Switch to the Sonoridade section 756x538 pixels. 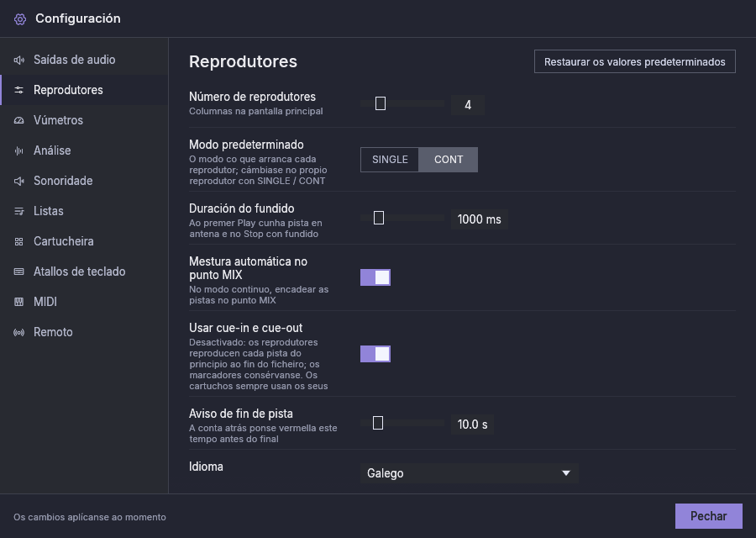point(84,181)
